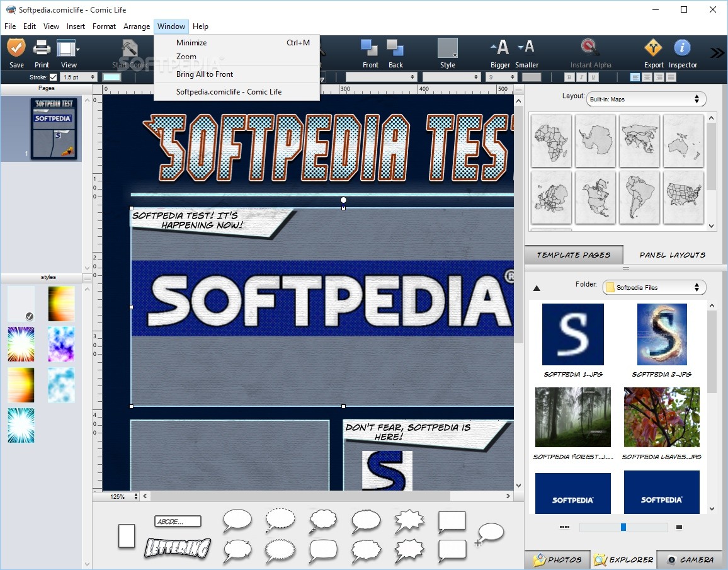Add a blank panel rectangle
The width and height of the screenshot is (728, 570).
pos(127,536)
